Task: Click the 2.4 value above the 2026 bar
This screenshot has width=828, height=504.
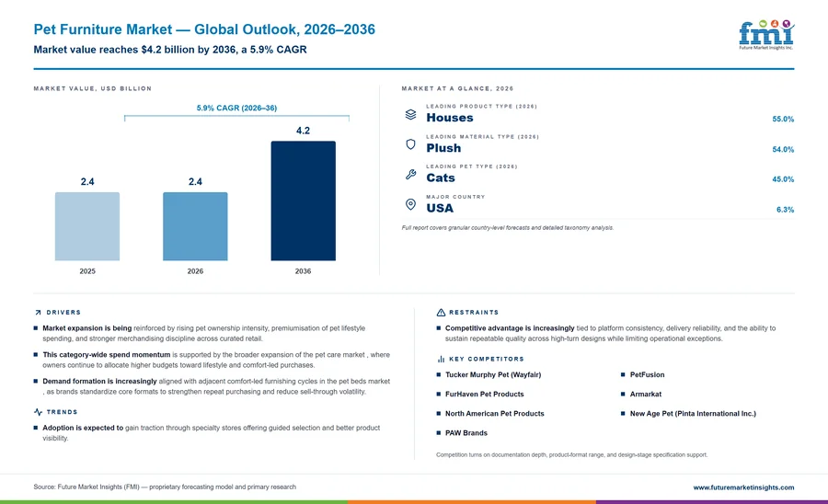Action: (195, 181)
